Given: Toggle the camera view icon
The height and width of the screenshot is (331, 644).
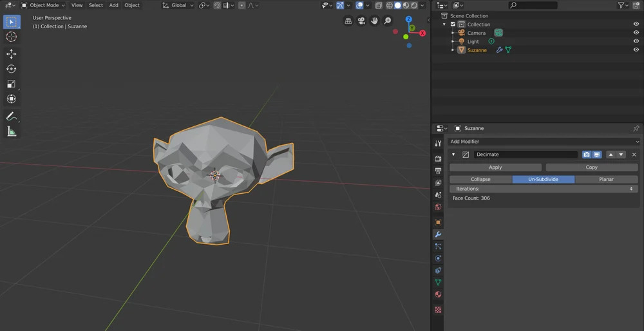Looking at the screenshot, I should [x=361, y=21].
